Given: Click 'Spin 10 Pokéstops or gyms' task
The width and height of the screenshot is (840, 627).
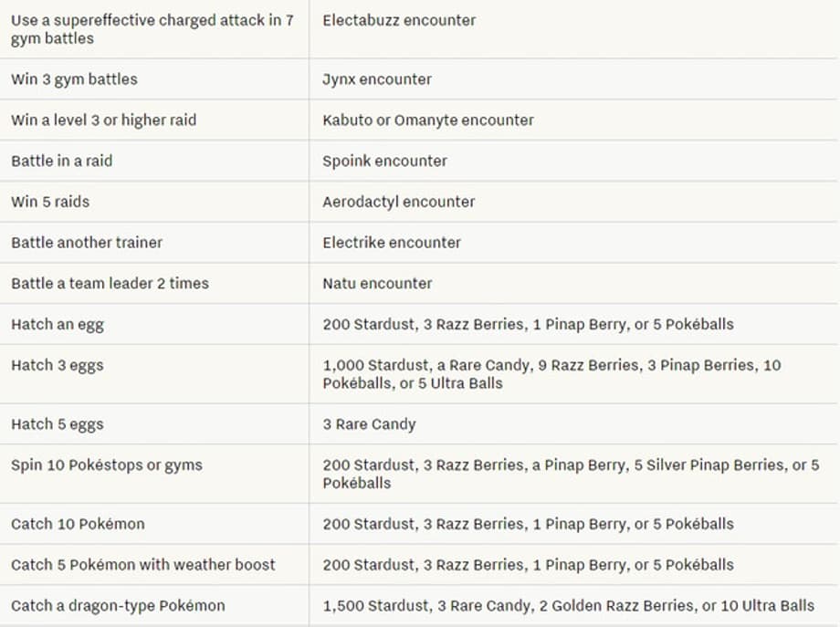Looking at the screenshot, I should pyautogui.click(x=107, y=465).
